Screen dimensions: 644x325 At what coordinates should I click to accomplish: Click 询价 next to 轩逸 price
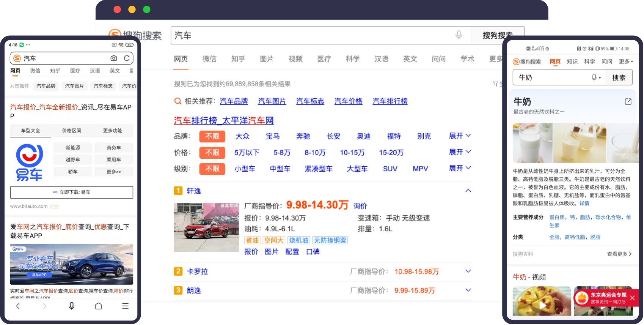[x=360, y=206]
